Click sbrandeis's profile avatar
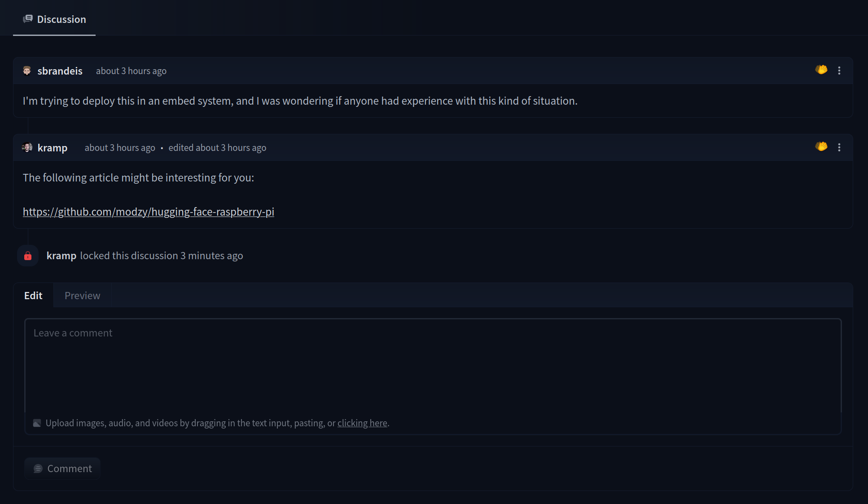The width and height of the screenshot is (868, 504). pos(27,71)
